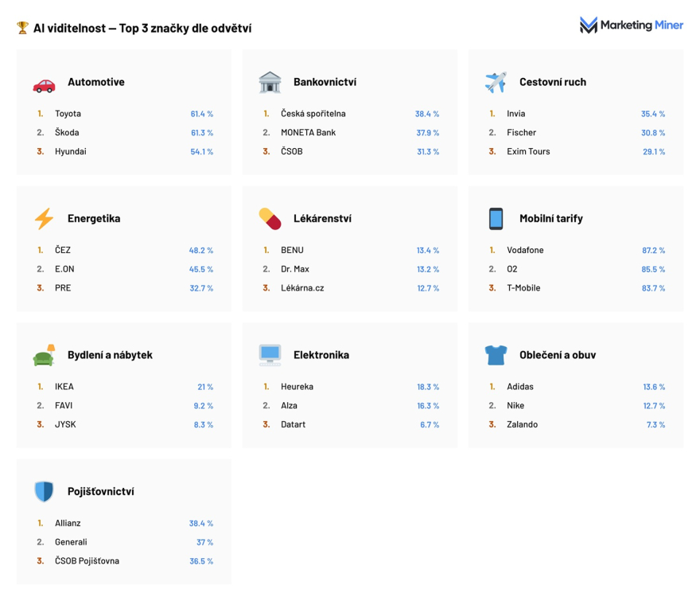Open the Marketing Miner logo

coord(632,25)
